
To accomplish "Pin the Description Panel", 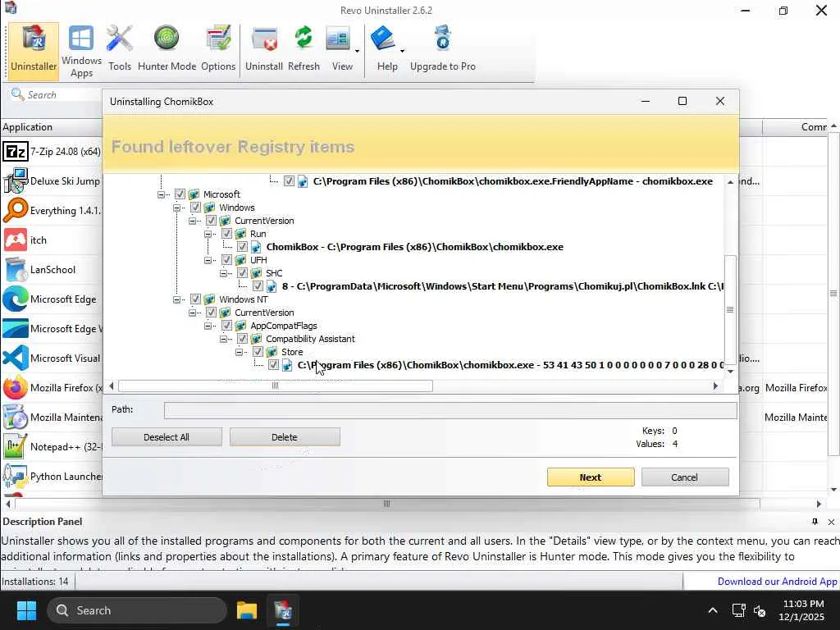I will 815,522.
